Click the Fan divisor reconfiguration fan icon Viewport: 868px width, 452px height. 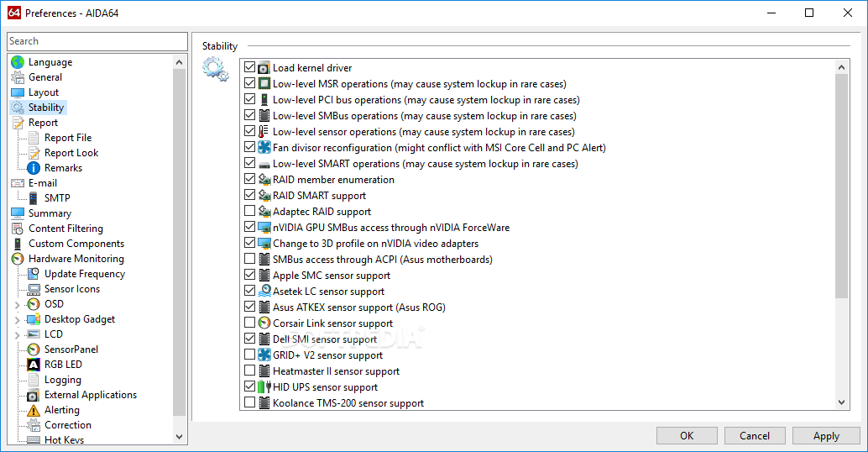(x=264, y=147)
